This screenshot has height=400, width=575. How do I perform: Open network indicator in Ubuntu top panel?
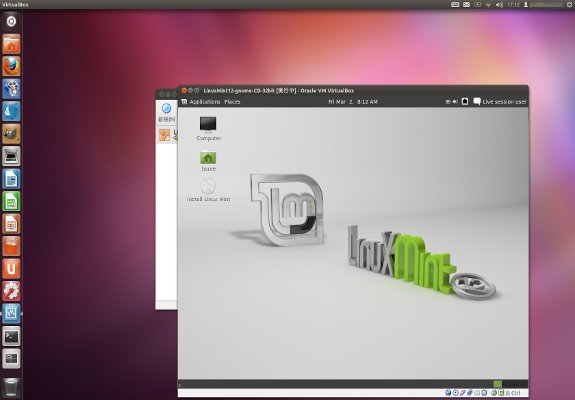pos(488,4)
